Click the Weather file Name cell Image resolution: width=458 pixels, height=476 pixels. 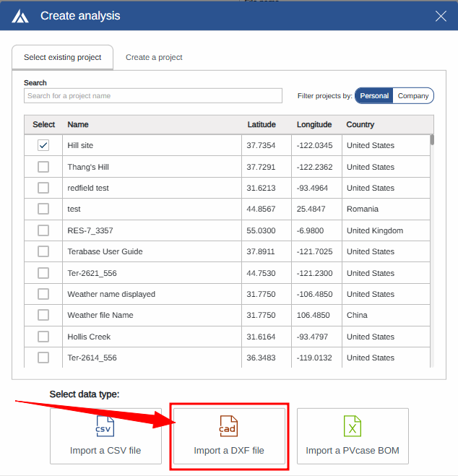click(x=152, y=315)
